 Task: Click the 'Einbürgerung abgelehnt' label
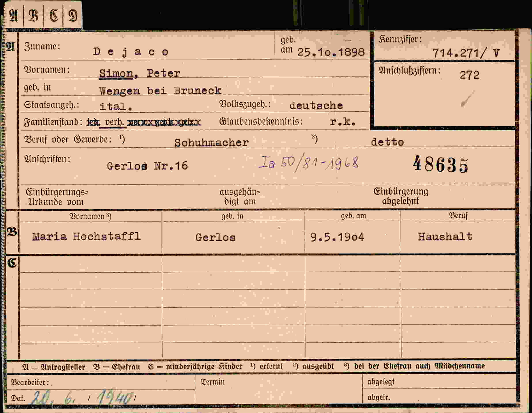click(x=401, y=196)
